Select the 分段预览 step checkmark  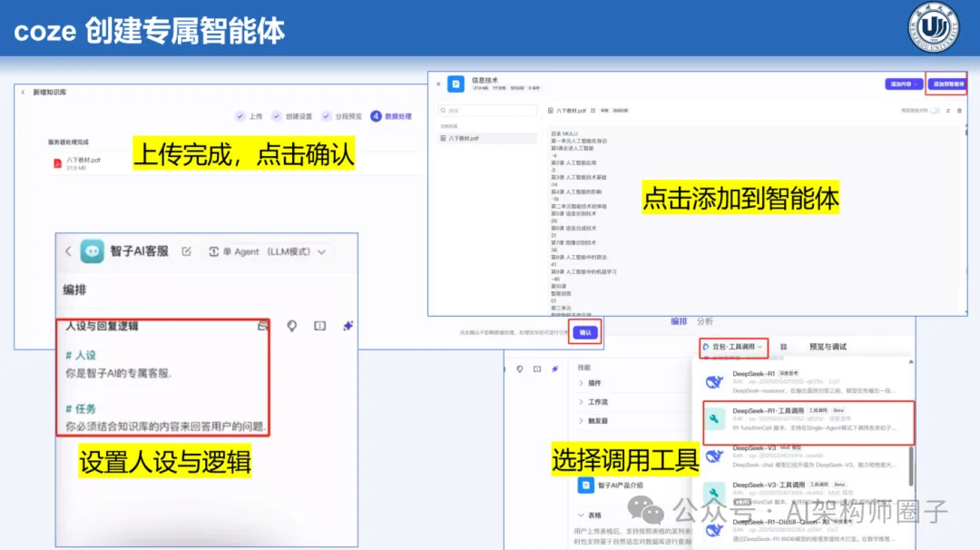[x=326, y=116]
